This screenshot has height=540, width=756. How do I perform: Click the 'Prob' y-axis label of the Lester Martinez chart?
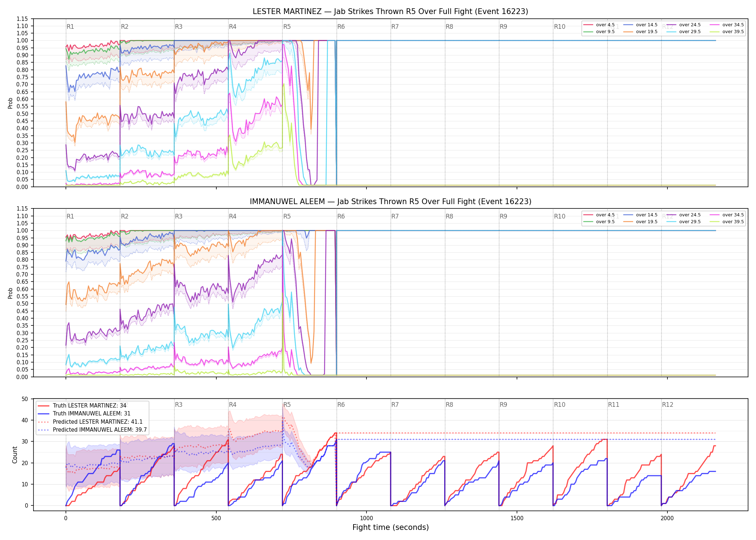click(10, 103)
